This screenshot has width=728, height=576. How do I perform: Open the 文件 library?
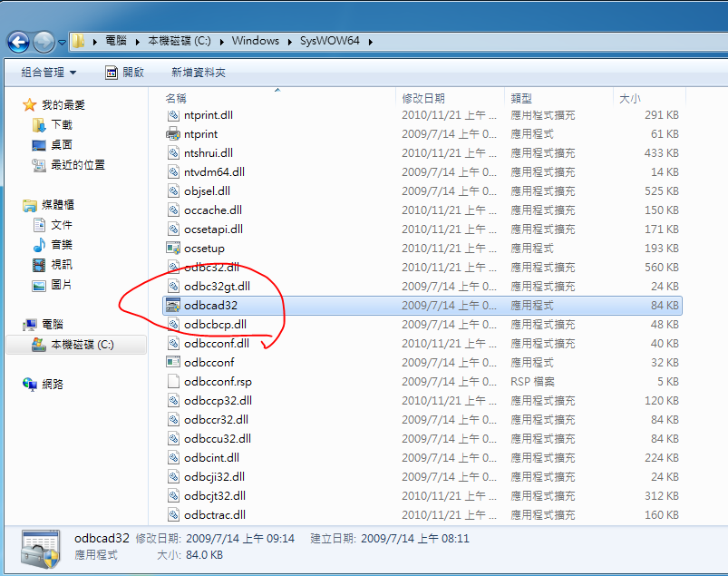[x=62, y=225]
